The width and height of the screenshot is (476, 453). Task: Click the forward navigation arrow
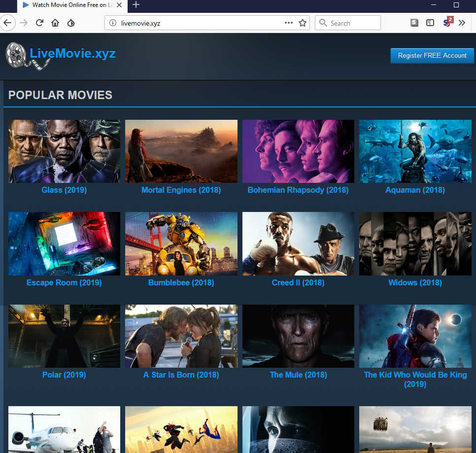[x=24, y=23]
